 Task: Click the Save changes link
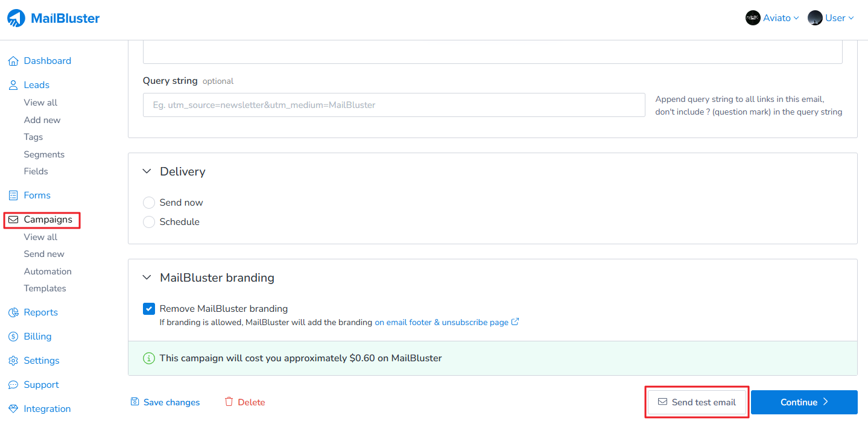coord(165,402)
